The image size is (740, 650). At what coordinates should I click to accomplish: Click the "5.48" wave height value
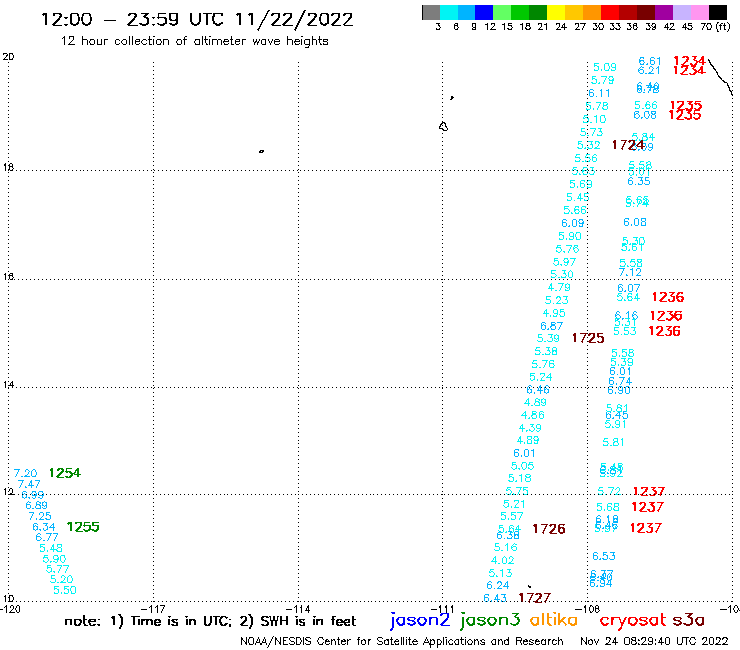point(51,548)
